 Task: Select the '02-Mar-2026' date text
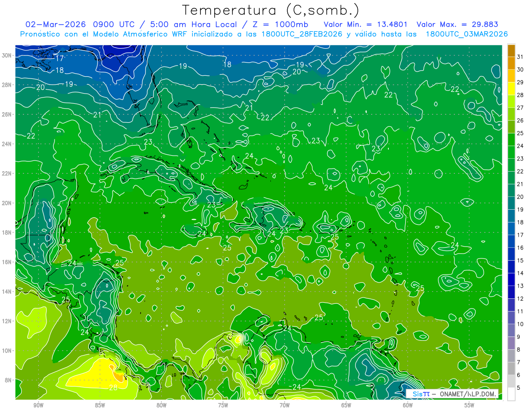tap(56, 24)
